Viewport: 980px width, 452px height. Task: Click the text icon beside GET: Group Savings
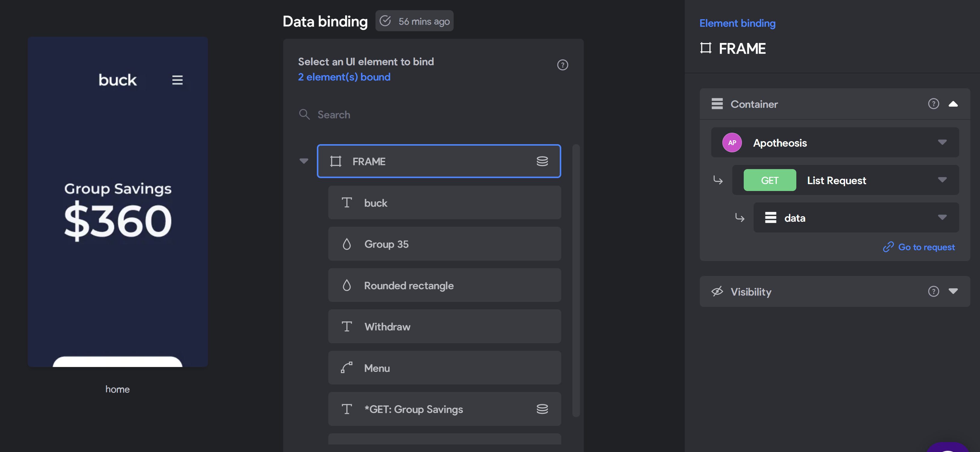(x=347, y=409)
